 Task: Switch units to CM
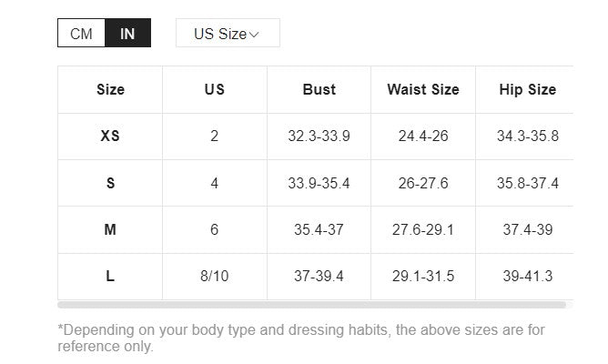pyautogui.click(x=81, y=34)
